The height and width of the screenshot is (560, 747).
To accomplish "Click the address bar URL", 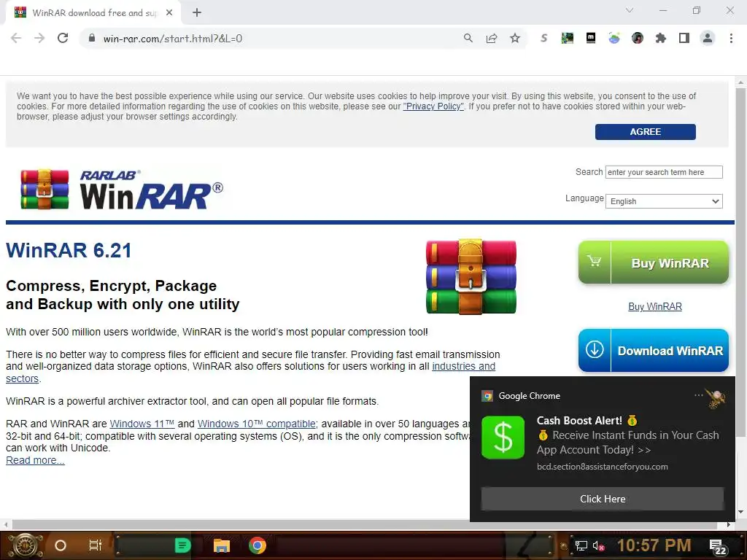I will pyautogui.click(x=172, y=38).
